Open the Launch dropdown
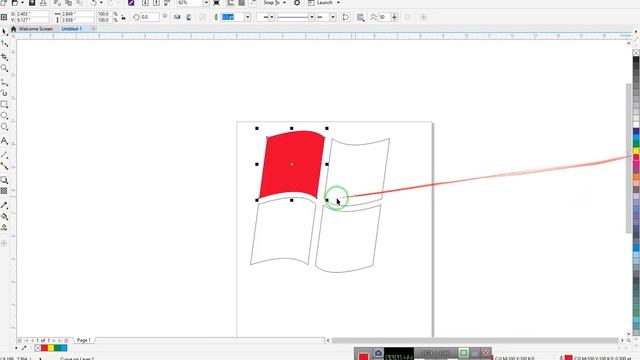640x360 pixels. (324, 2)
